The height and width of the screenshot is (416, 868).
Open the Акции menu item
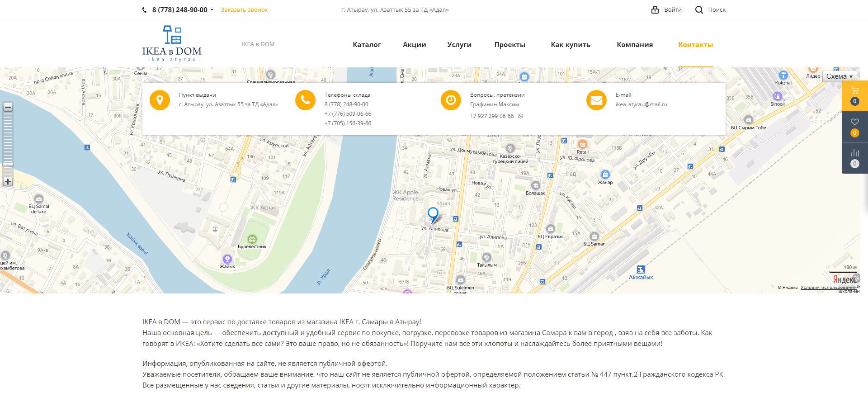415,45
